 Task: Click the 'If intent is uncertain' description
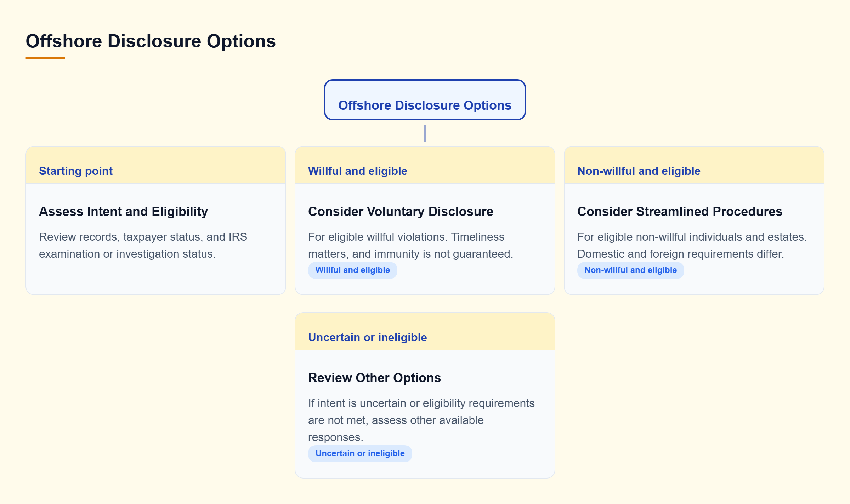click(x=421, y=420)
